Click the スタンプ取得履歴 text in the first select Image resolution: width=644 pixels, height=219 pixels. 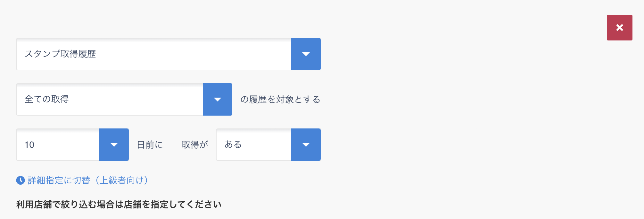tap(60, 54)
